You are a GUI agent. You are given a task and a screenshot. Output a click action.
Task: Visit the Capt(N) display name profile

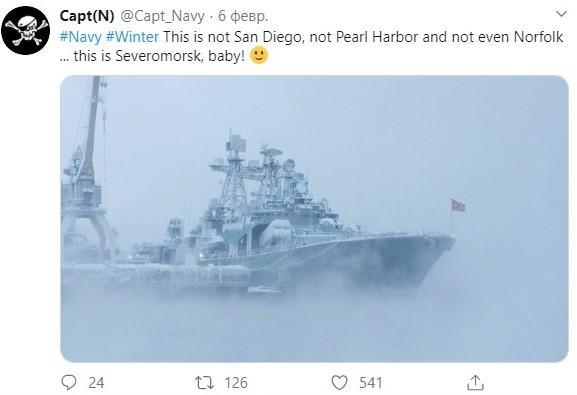click(x=87, y=16)
